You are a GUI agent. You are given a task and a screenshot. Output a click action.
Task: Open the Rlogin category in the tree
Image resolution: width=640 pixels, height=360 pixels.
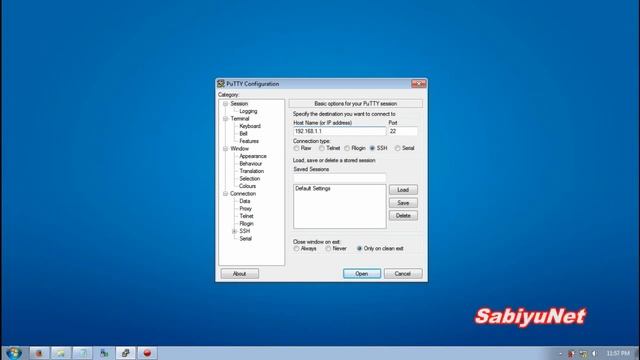(246, 224)
